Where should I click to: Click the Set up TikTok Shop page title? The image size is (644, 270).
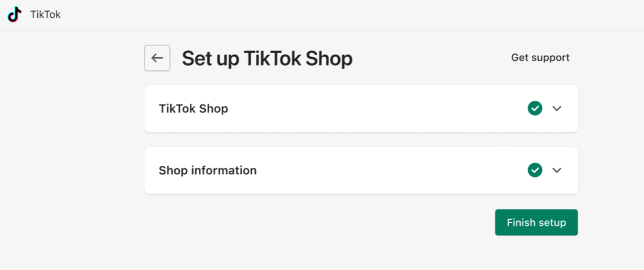267,58
